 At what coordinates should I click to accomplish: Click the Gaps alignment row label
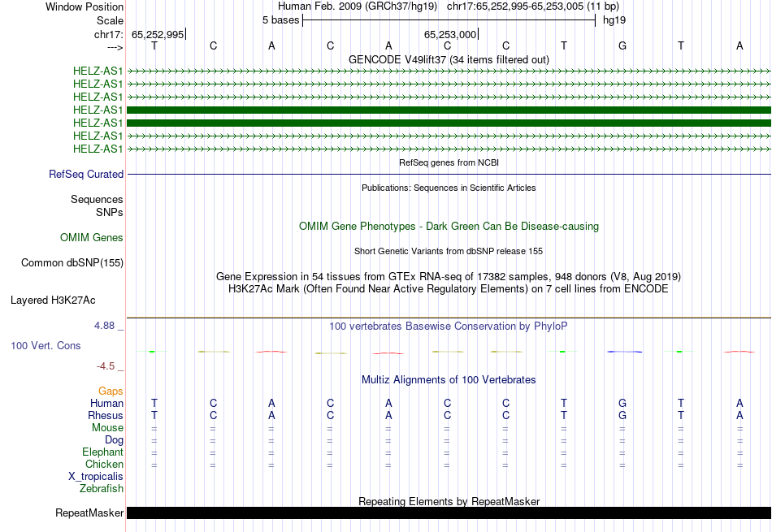[x=111, y=391]
